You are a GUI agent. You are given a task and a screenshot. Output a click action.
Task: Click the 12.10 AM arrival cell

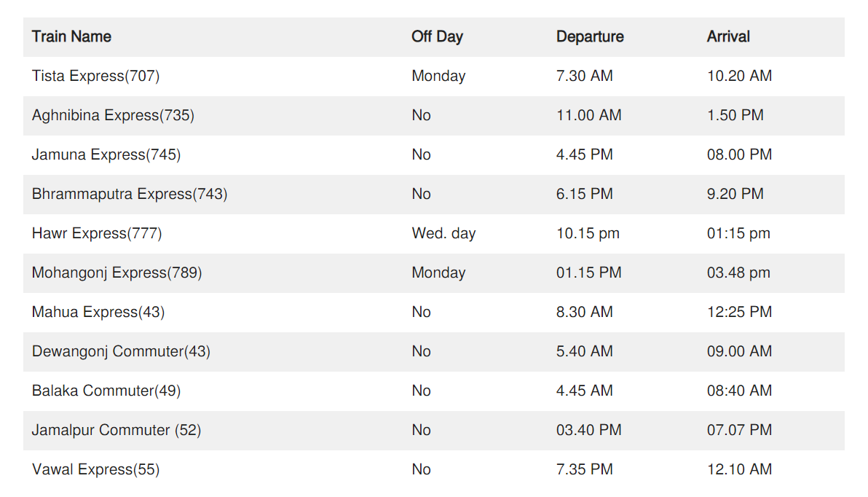(x=739, y=469)
